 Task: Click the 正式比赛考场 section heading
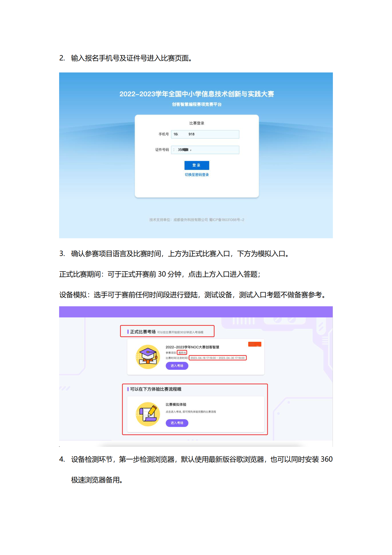143,332
